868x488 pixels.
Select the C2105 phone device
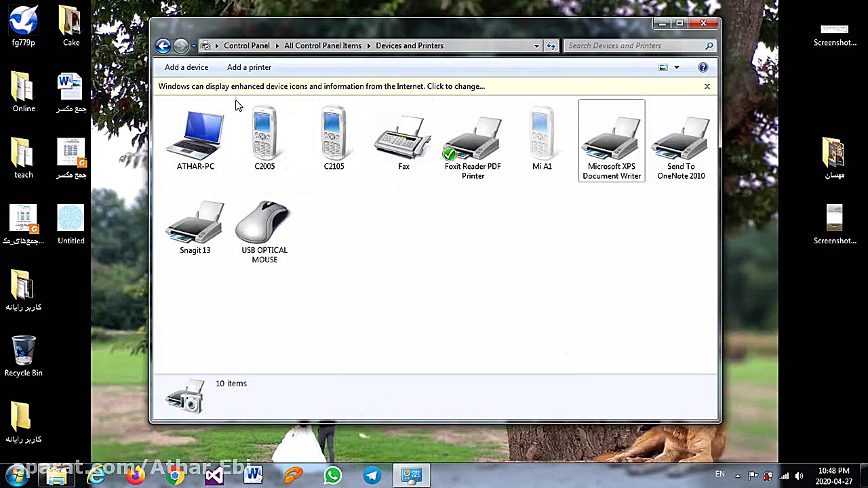point(334,140)
